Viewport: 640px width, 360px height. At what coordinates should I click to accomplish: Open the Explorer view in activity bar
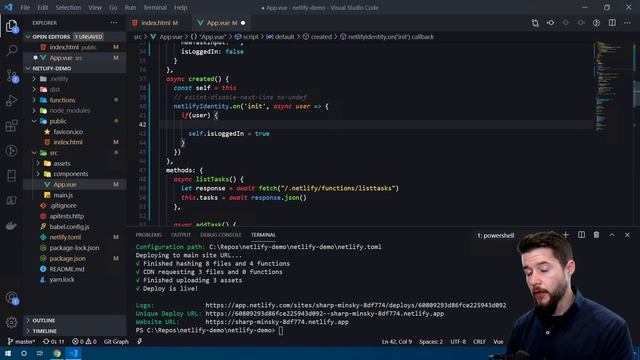coord(11,26)
